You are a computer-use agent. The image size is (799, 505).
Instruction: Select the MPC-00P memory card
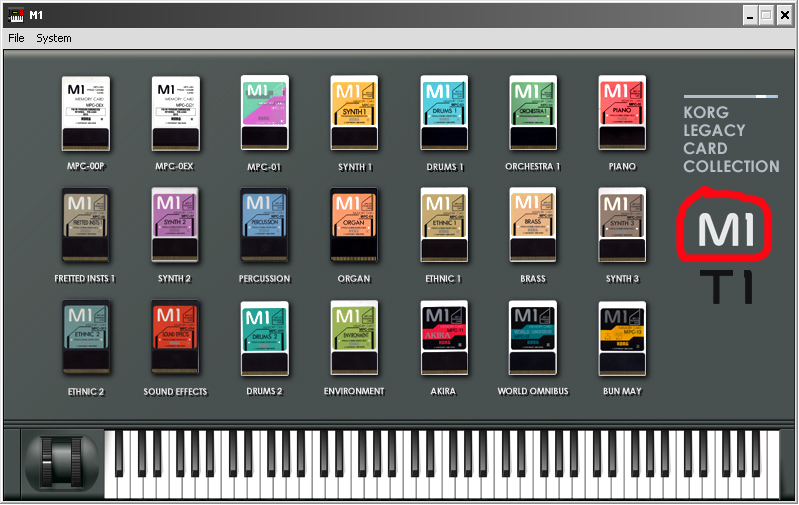pyautogui.click(x=86, y=113)
